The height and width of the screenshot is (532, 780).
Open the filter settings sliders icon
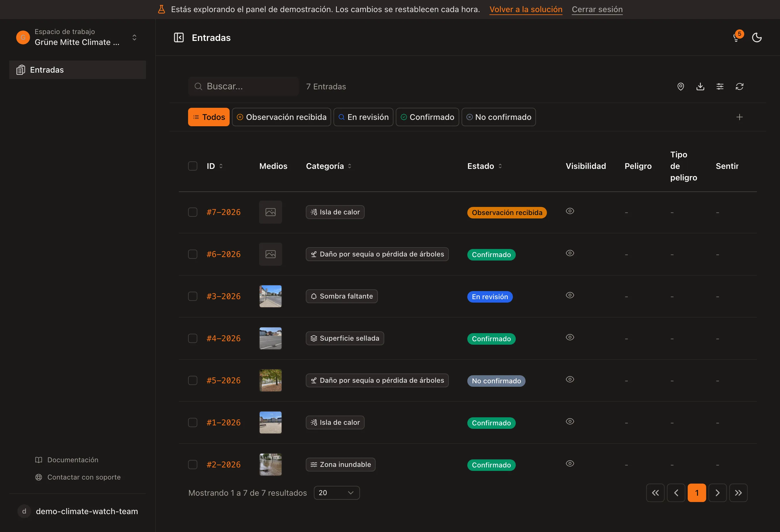(x=720, y=86)
